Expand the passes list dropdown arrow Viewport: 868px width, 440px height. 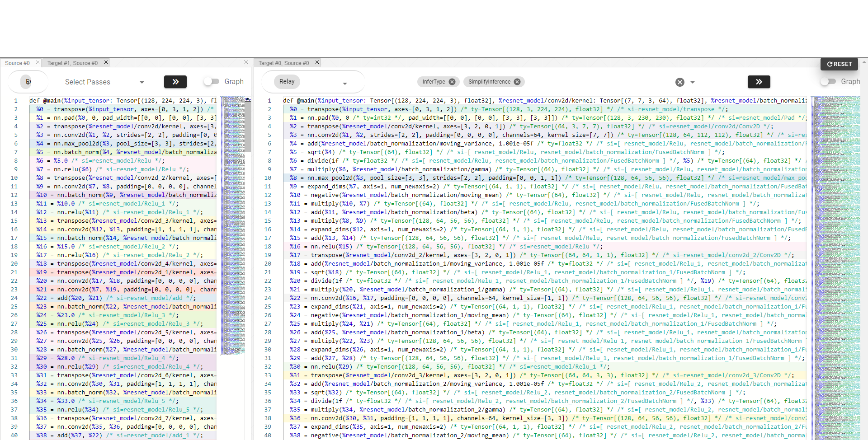coord(693,83)
